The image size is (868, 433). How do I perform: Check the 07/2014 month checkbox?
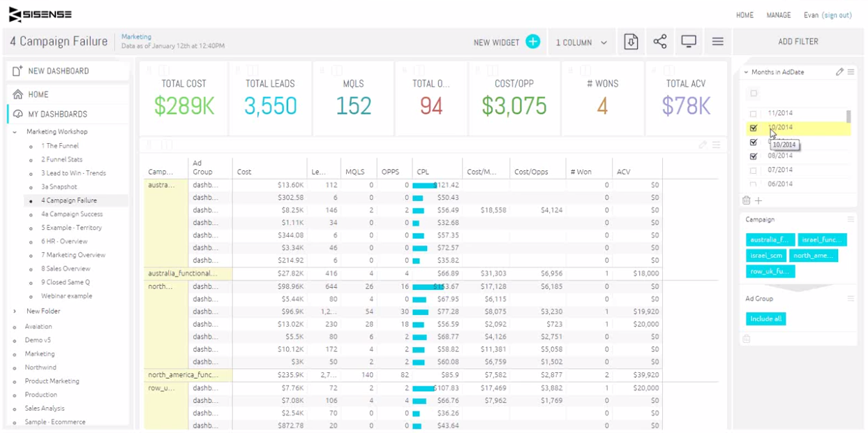(x=753, y=170)
